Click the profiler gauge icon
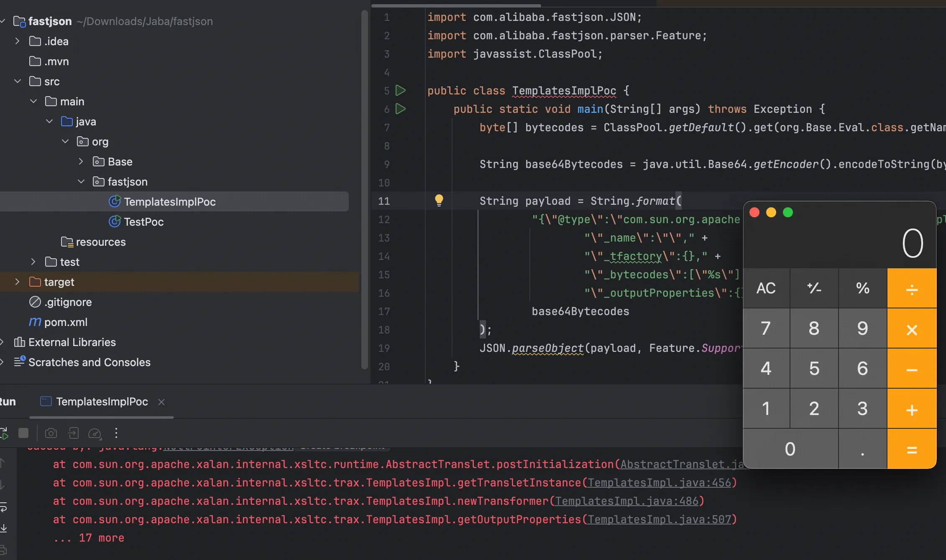This screenshot has width=946, height=560. [95, 433]
